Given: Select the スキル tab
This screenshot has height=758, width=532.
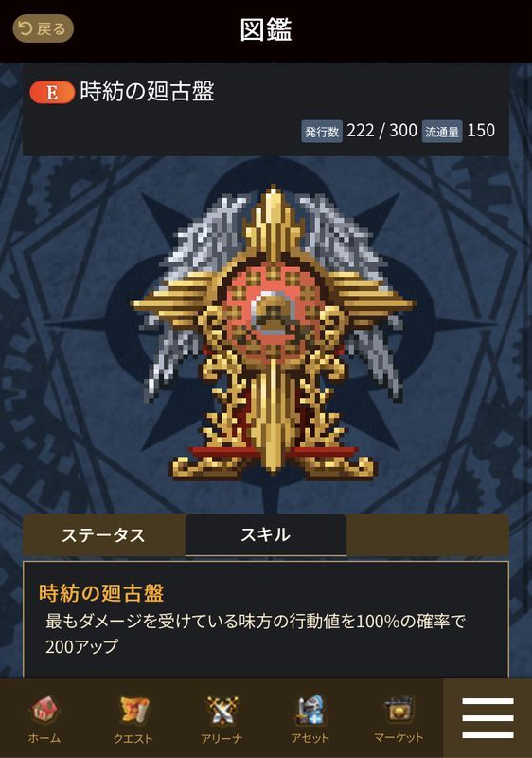Looking at the screenshot, I should tap(265, 535).
